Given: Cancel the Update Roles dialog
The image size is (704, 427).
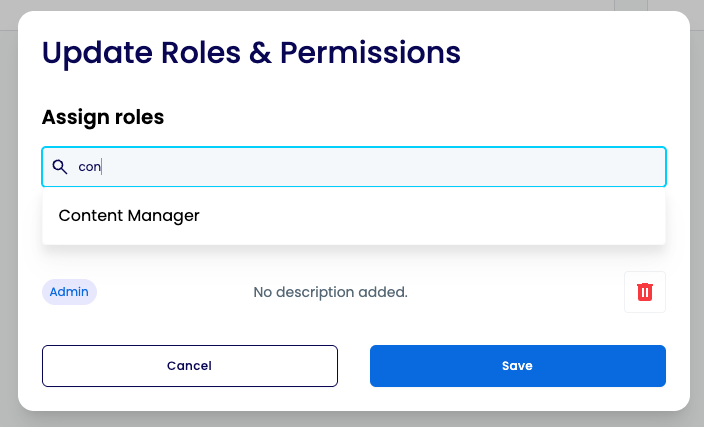Looking at the screenshot, I should pyautogui.click(x=190, y=366).
